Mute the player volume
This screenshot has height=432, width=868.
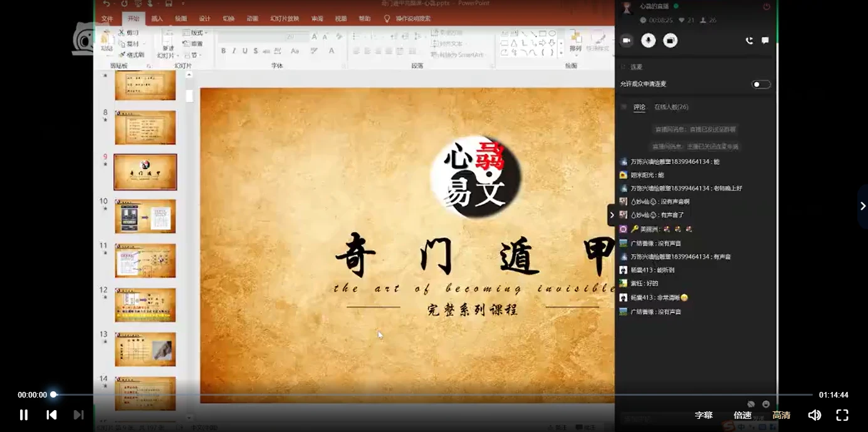tap(814, 415)
